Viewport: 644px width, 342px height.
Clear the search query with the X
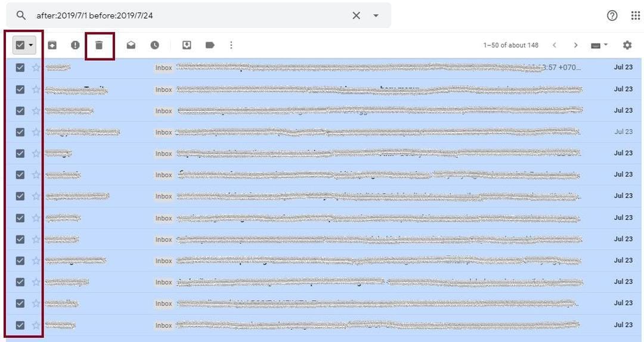pyautogui.click(x=356, y=15)
